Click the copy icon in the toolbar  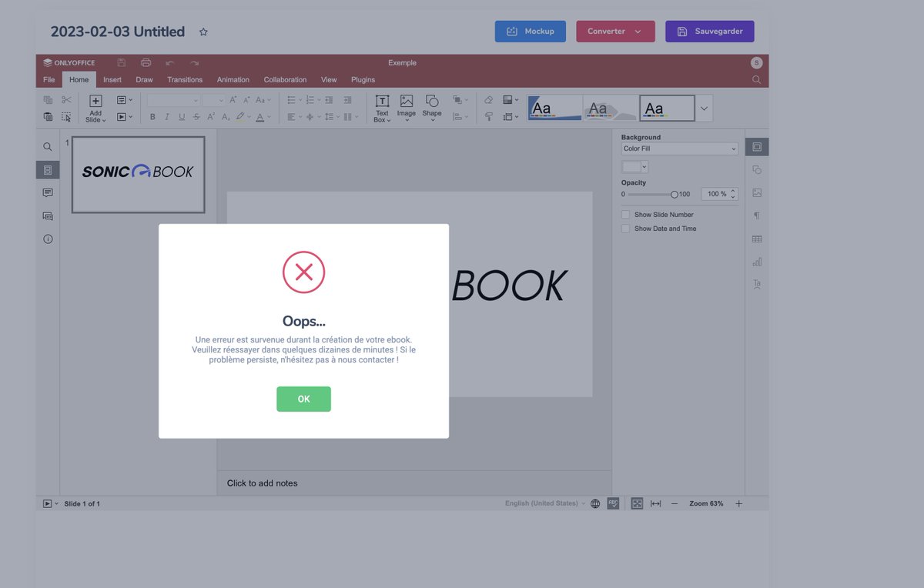[48, 100]
